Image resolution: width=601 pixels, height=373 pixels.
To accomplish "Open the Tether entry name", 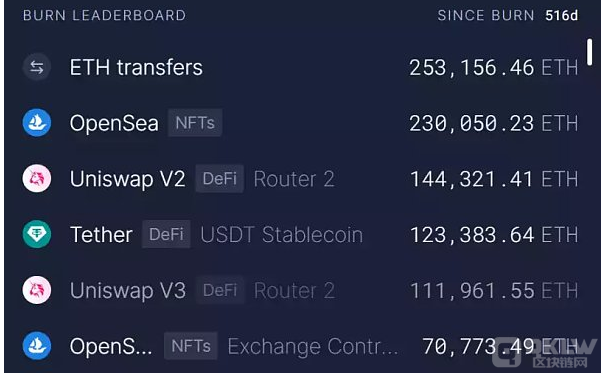I will (x=101, y=235).
